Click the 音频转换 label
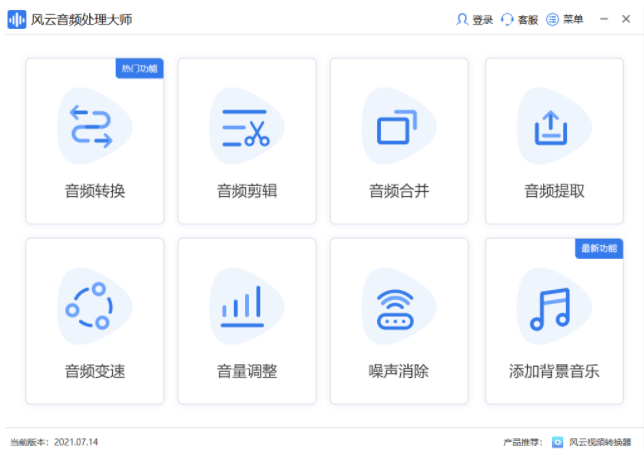The width and height of the screenshot is (644, 453). tap(95, 191)
